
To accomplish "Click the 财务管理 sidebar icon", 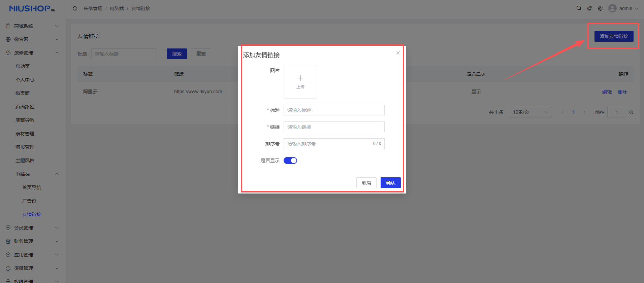I will point(8,241).
